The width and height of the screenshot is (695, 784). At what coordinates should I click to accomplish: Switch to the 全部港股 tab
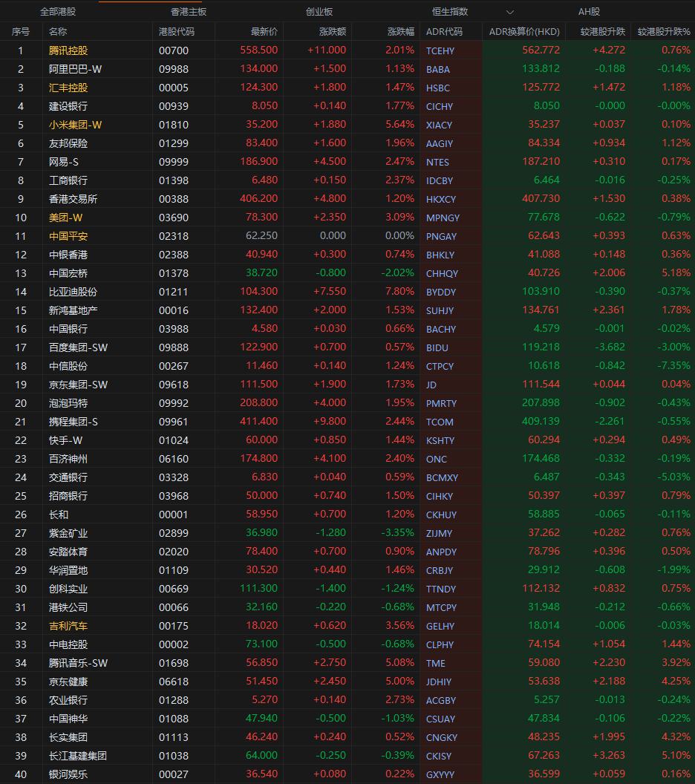(x=58, y=11)
